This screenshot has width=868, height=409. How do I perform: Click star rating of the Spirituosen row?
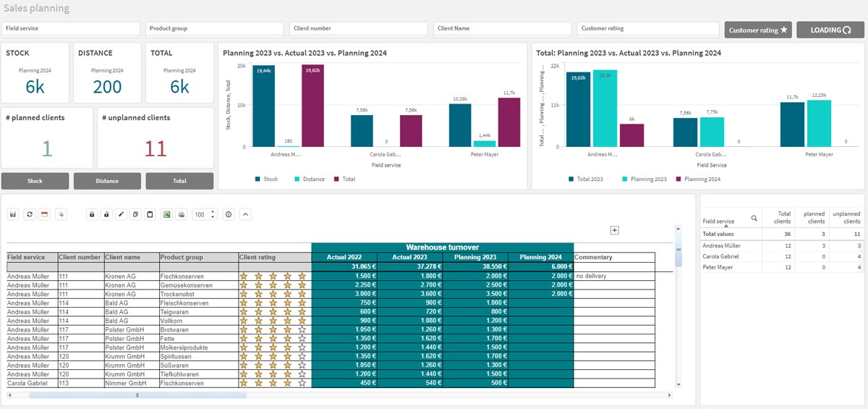point(273,356)
